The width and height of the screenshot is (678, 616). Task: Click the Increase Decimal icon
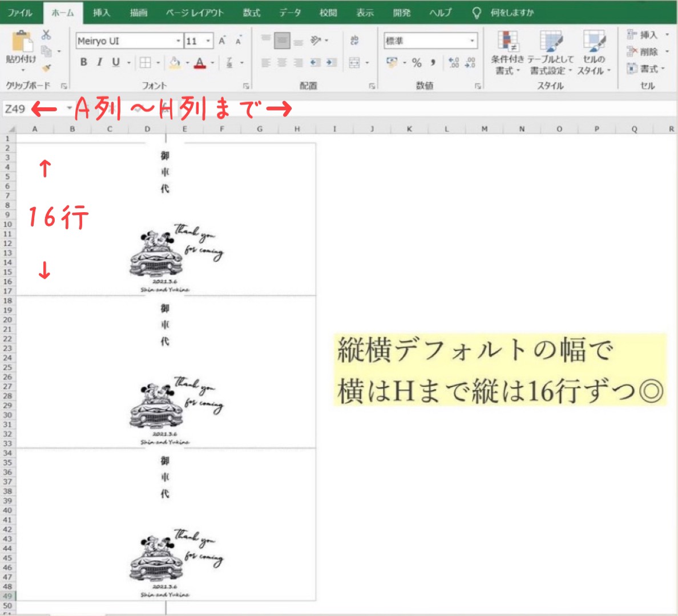click(x=454, y=63)
